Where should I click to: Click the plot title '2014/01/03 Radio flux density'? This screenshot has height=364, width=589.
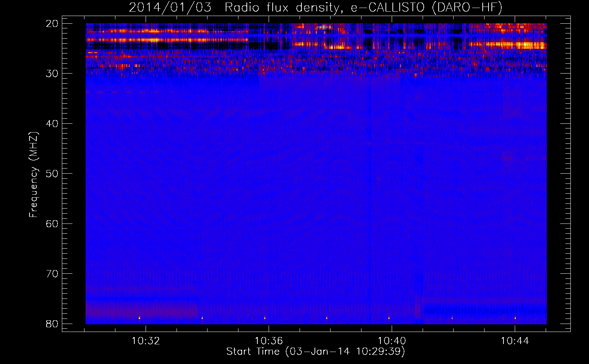(316, 7)
